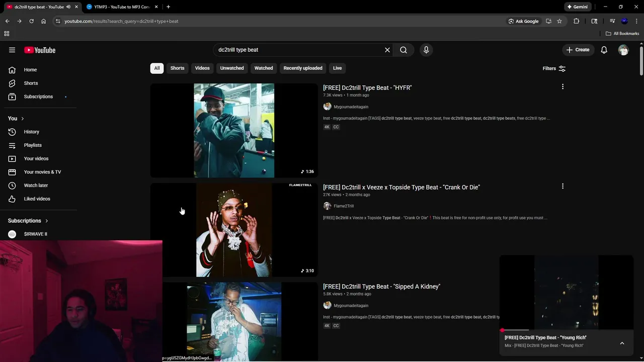
Task: Clear the search box text
Action: tap(387, 50)
